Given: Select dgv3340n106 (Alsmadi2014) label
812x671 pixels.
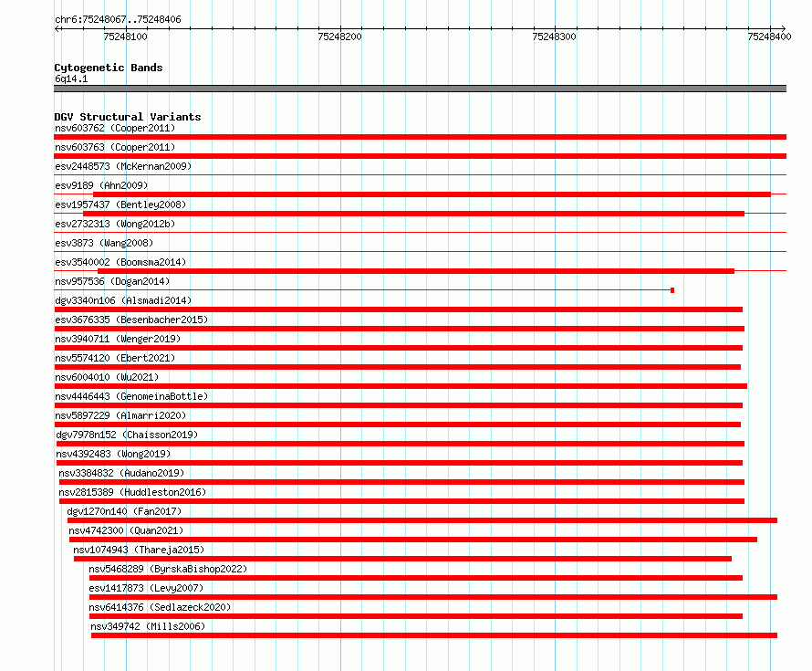Looking at the screenshot, I should tap(123, 300).
